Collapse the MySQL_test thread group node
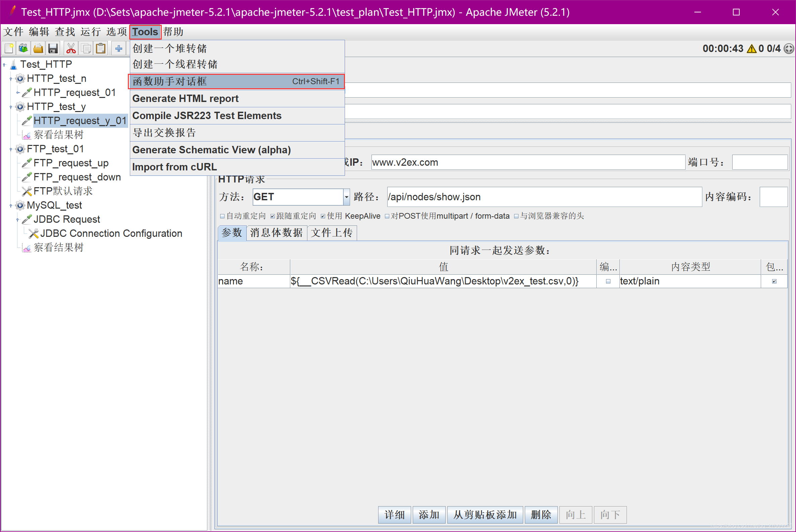796x532 pixels. tap(11, 205)
